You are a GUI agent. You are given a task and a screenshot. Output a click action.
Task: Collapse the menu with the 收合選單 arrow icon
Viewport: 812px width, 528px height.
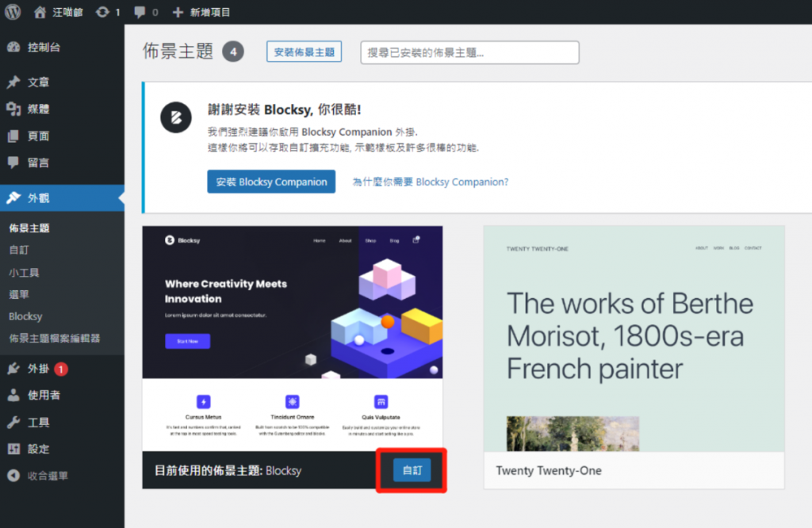pyautogui.click(x=13, y=476)
